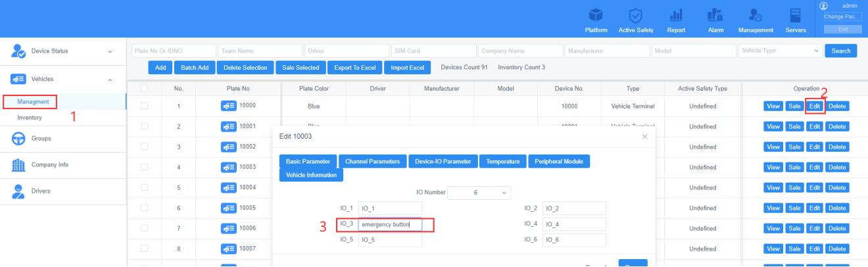Toggle the select-all checkbox in table header
The image size is (868, 267).
(x=144, y=88)
